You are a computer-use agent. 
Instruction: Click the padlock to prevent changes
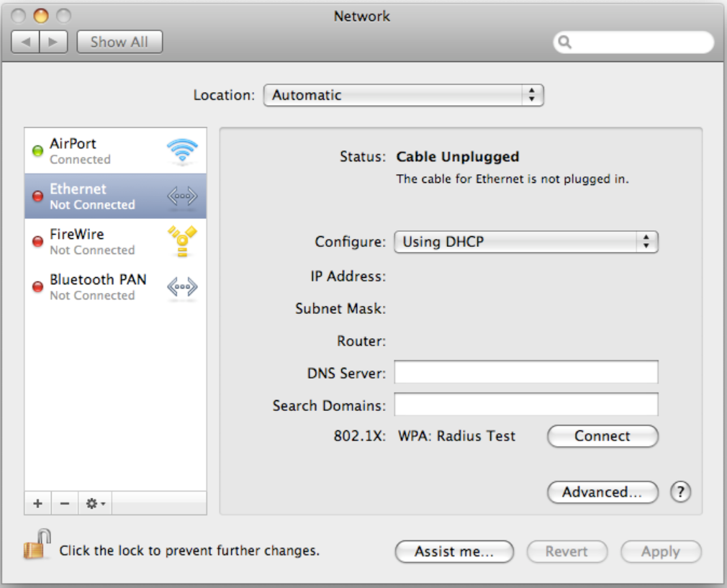[x=37, y=545]
